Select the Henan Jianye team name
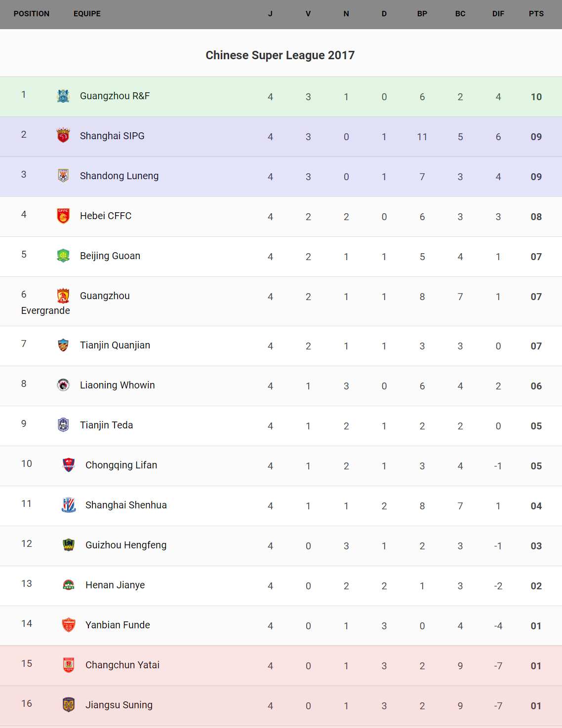Image resolution: width=562 pixels, height=728 pixels. point(115,585)
